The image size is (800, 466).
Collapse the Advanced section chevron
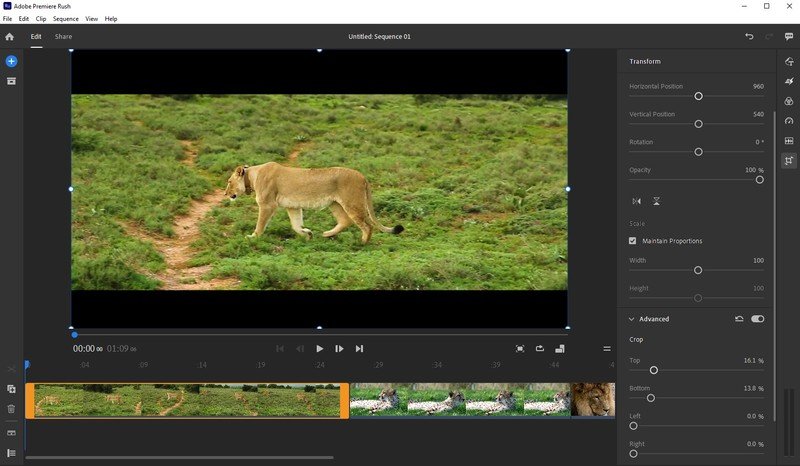click(631, 319)
